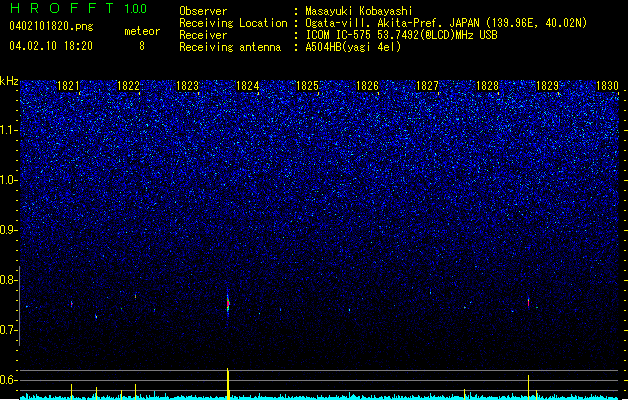Click the 0.6 kHz frequency axis label

coord(9,380)
